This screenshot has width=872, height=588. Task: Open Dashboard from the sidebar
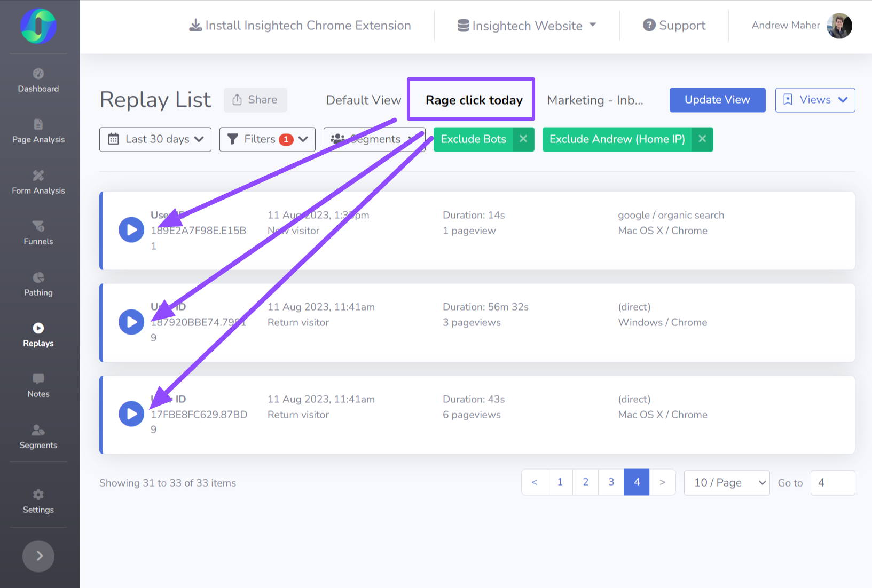(x=38, y=81)
